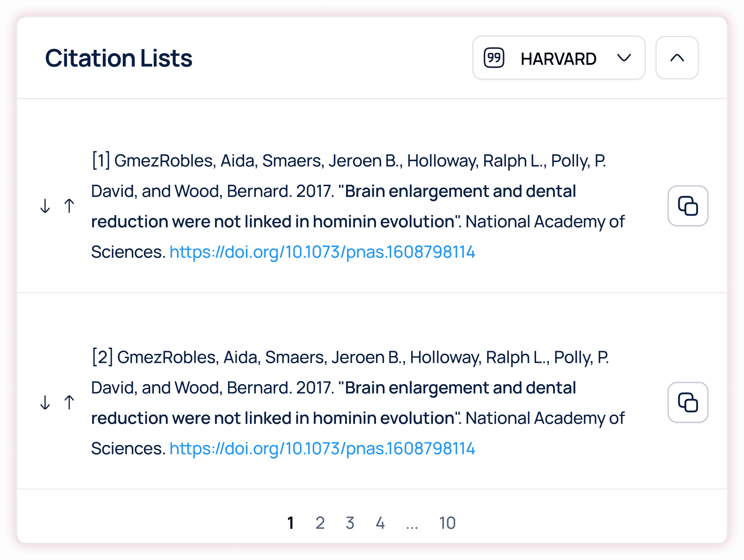
Task: Click the pagination ellipsis for more pages
Action: [412, 524]
